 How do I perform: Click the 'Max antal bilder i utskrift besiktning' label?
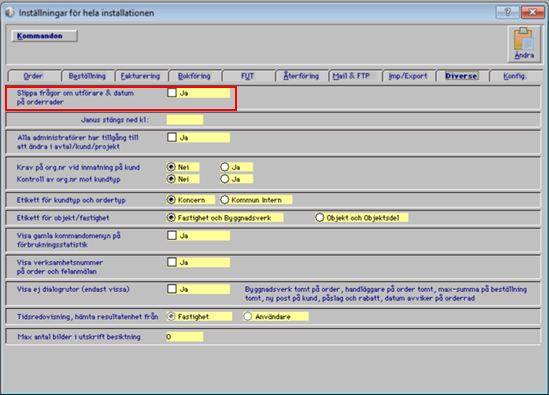pyautogui.click(x=79, y=337)
